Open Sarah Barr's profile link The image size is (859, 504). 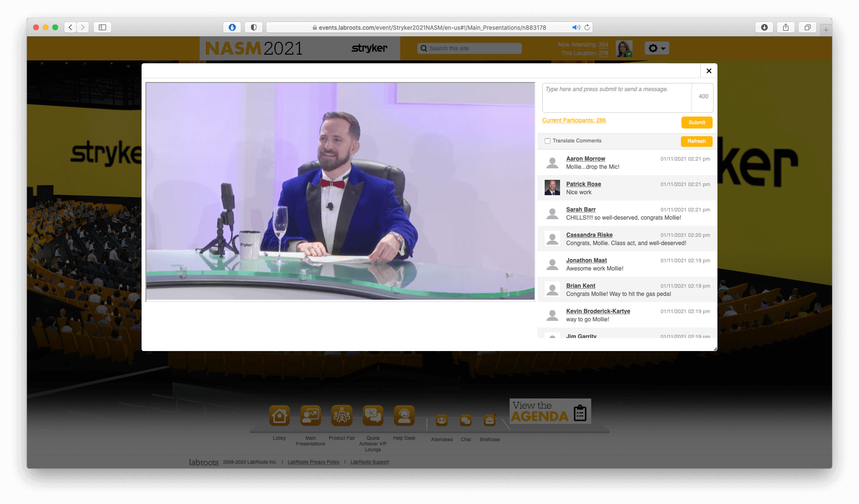pyautogui.click(x=581, y=210)
